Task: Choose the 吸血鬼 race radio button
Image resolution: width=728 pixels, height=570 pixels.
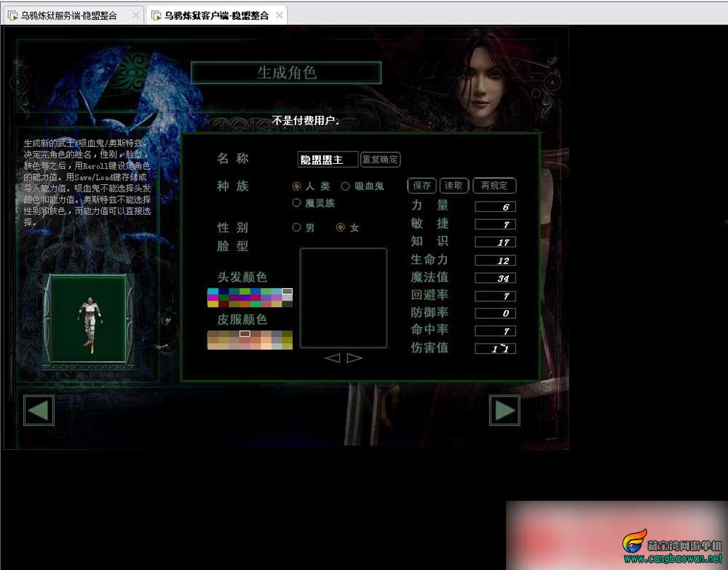Action: (345, 186)
